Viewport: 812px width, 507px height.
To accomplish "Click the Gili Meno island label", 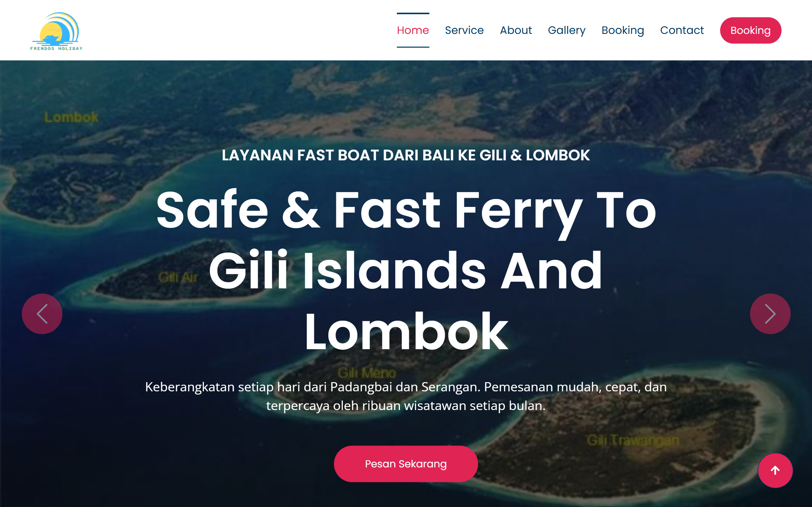I will click(367, 373).
